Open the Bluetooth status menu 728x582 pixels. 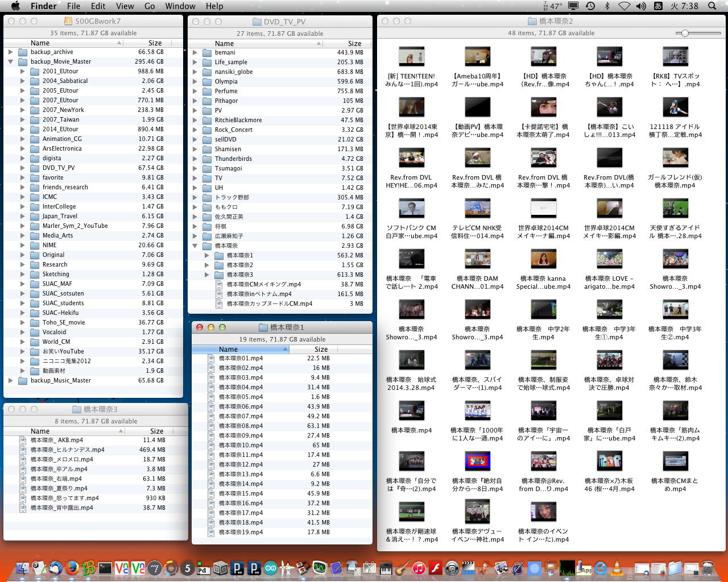point(607,6)
